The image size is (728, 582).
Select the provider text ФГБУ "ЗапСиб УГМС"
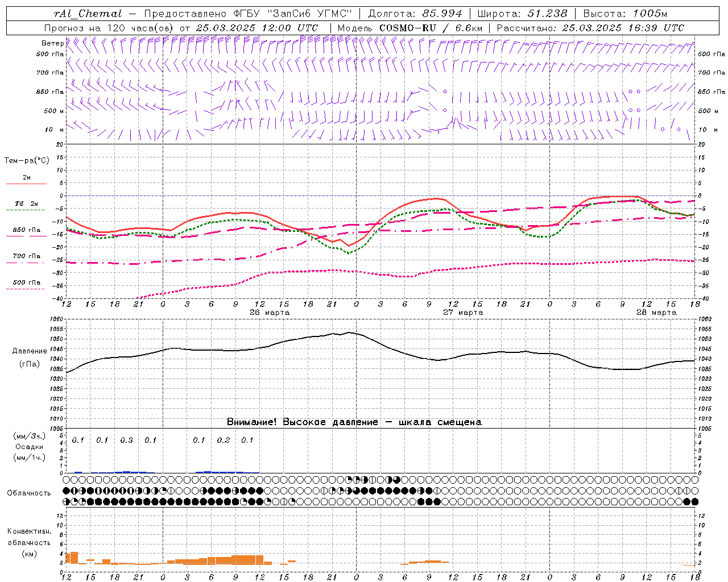pyautogui.click(x=292, y=14)
